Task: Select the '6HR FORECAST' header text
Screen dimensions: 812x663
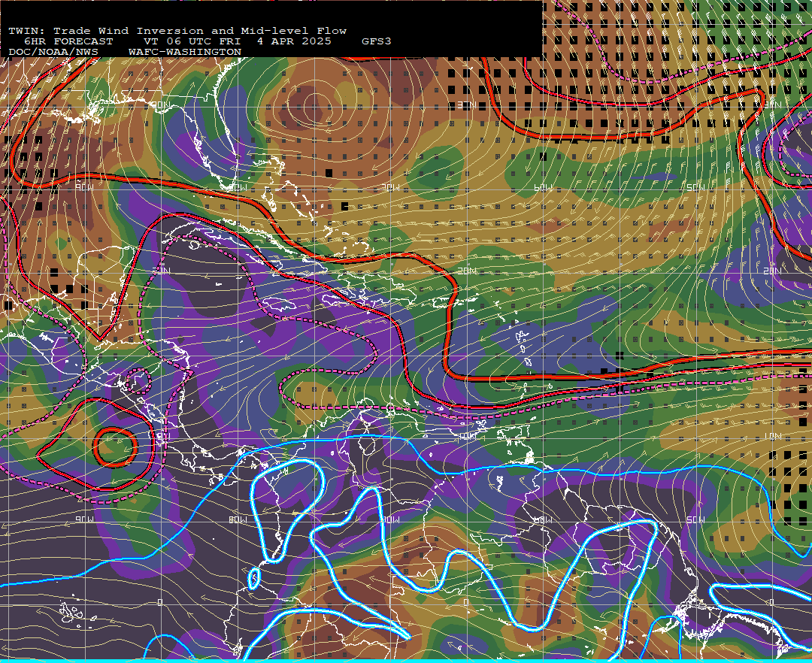Action: pyautogui.click(x=68, y=41)
